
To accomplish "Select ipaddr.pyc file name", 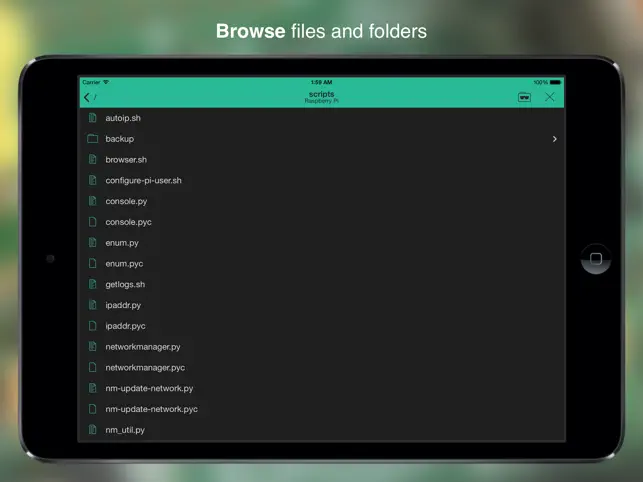I will pos(125,326).
